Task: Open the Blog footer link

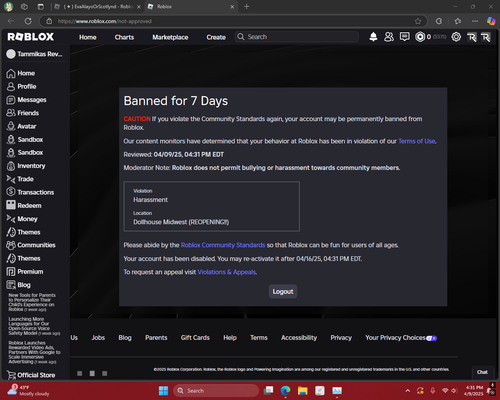Action: (x=125, y=338)
